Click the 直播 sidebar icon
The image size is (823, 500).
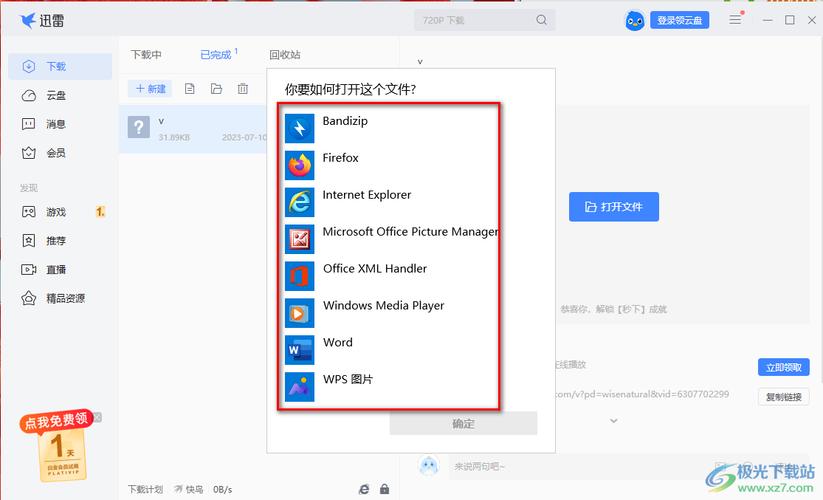[29, 270]
